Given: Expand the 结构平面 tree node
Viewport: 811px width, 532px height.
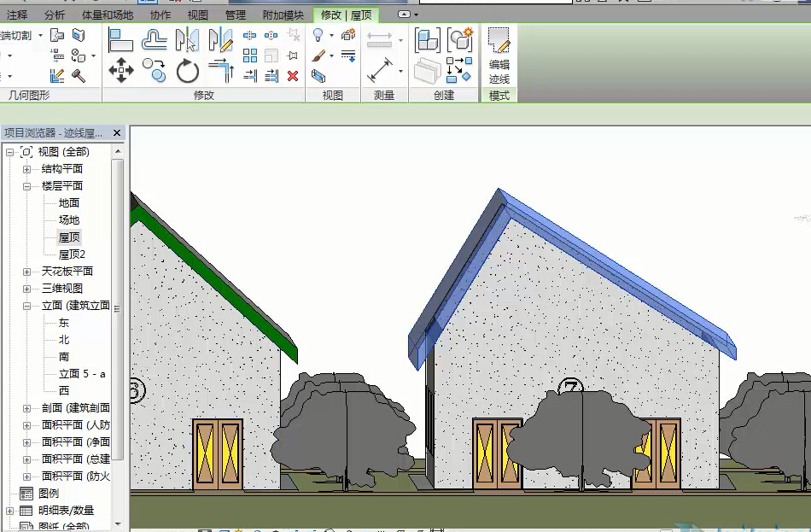Looking at the screenshot, I should [27, 169].
